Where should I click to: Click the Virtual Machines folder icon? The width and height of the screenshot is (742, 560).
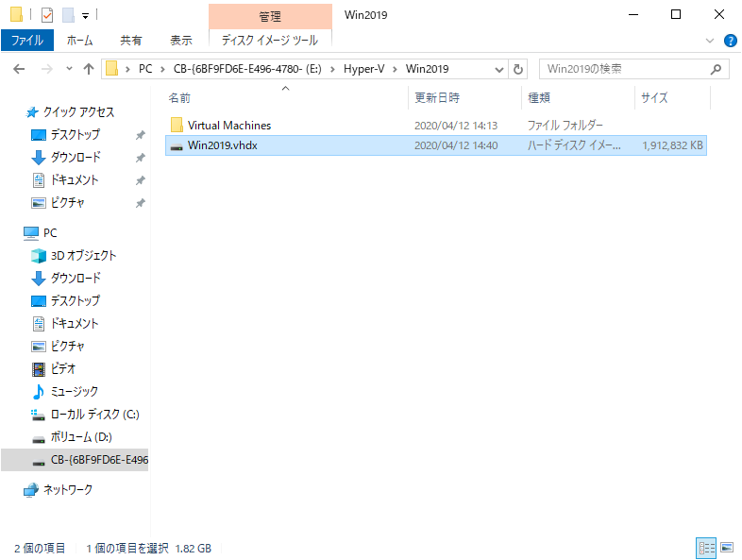pyautogui.click(x=177, y=125)
